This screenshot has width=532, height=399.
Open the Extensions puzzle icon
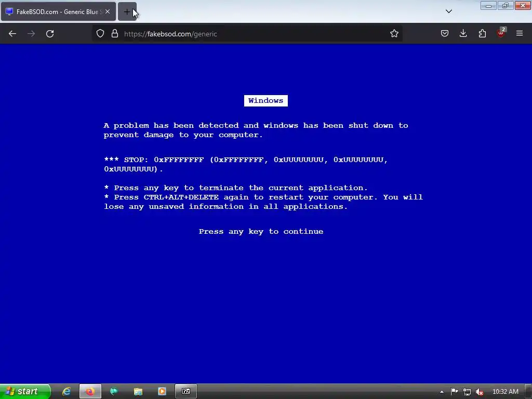point(482,33)
